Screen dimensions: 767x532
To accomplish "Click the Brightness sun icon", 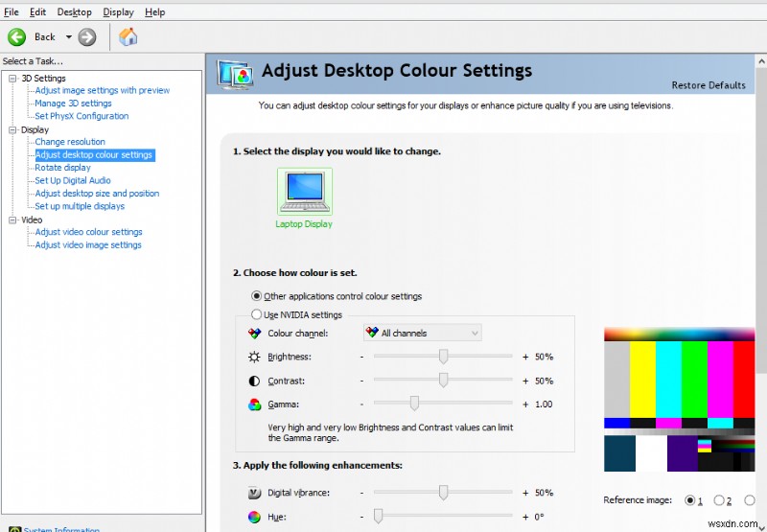I will point(254,357).
